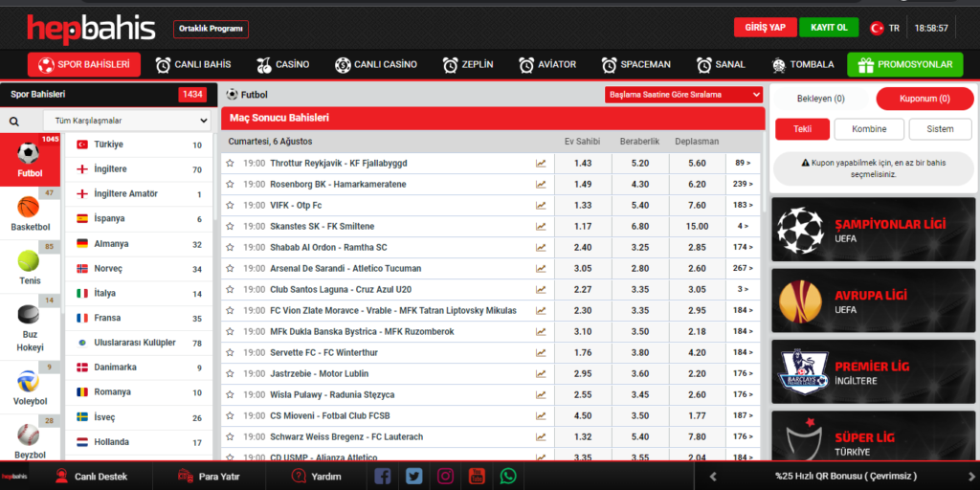980x490 pixels.
Task: Open stats chart for Skanstes SK match
Action: 541,226
